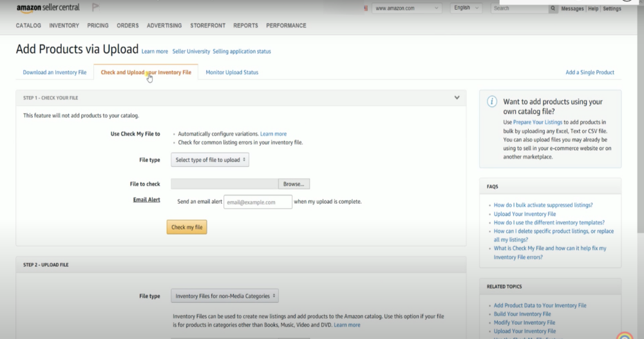
Task: Click the Amazon Seller Central logo
Action: pyautogui.click(x=48, y=8)
